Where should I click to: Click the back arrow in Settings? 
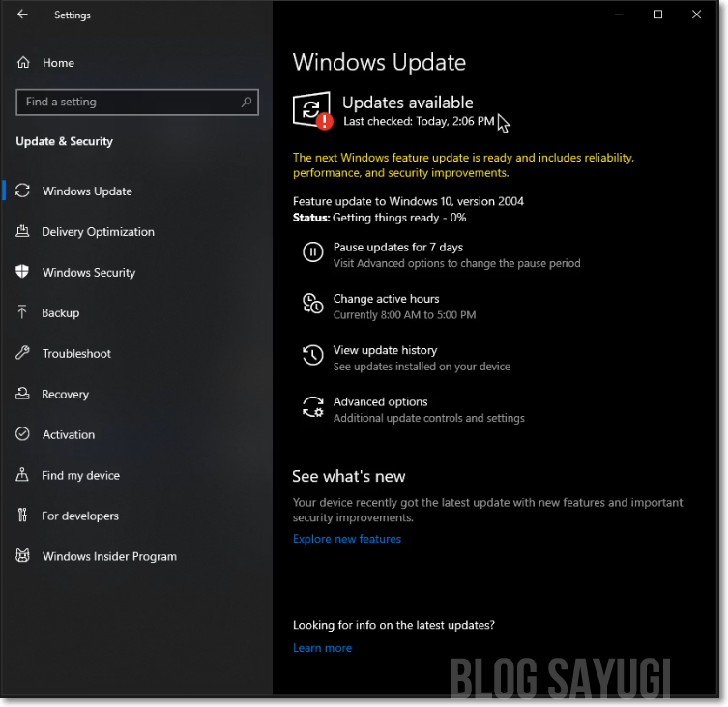22,15
